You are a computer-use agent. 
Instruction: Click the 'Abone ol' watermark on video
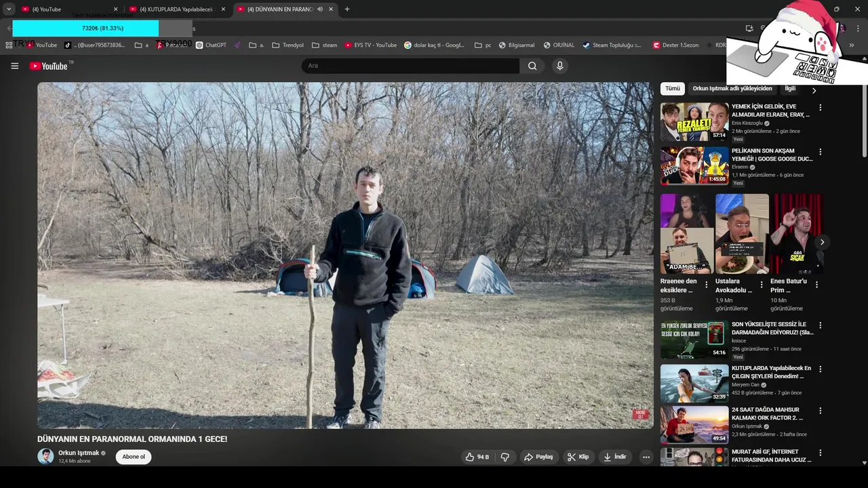[640, 414]
